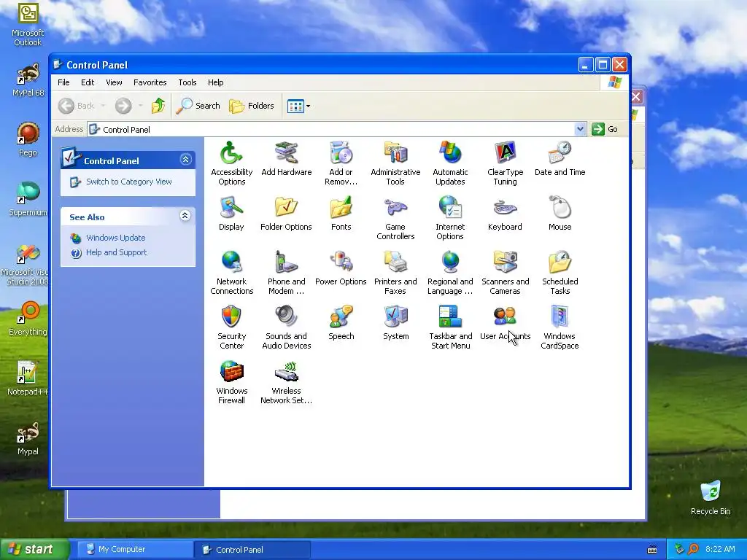Open the Windows Update link
Image resolution: width=747 pixels, height=560 pixels.
pyautogui.click(x=116, y=238)
